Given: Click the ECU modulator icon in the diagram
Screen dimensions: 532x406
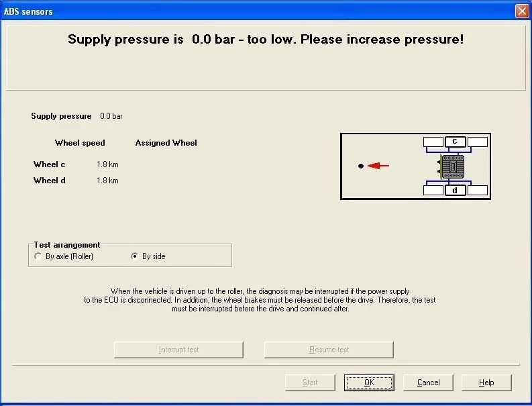Looking at the screenshot, I should click(x=451, y=166).
